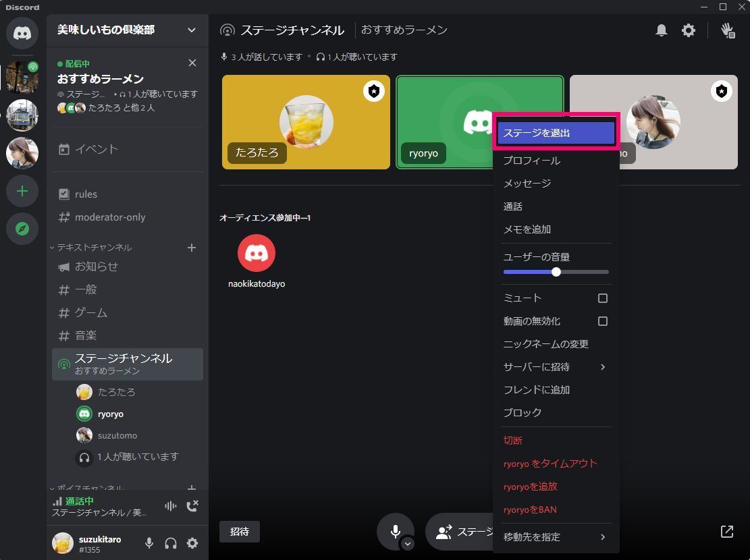This screenshot has width=750, height=560.
Task: Open the イベント section
Action: point(127,149)
